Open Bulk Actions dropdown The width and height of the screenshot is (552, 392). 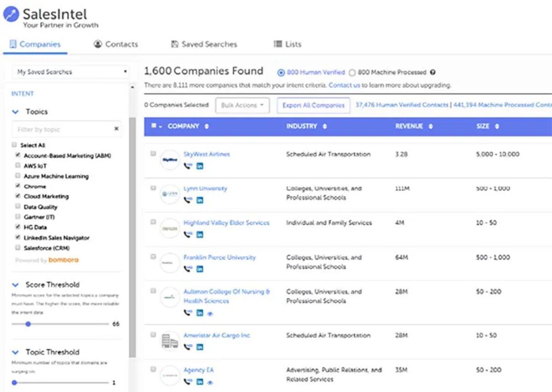point(242,105)
